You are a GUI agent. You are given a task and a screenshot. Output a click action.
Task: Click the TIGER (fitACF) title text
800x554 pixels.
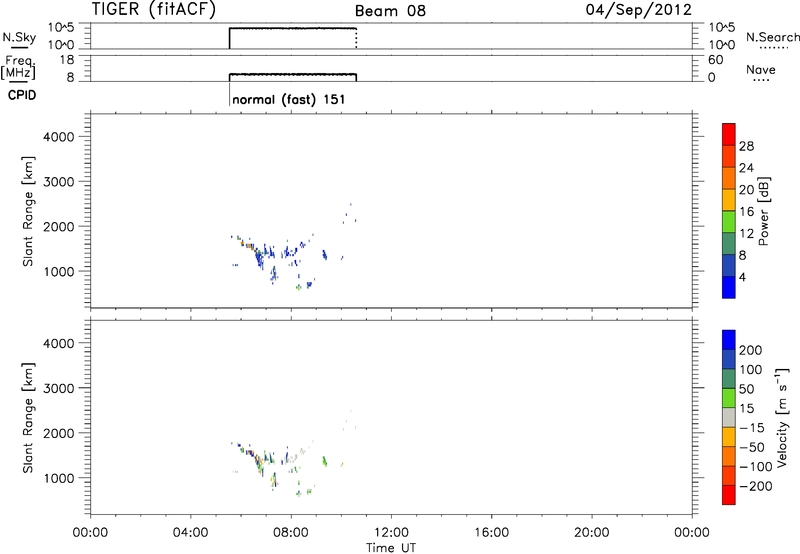[x=153, y=9]
